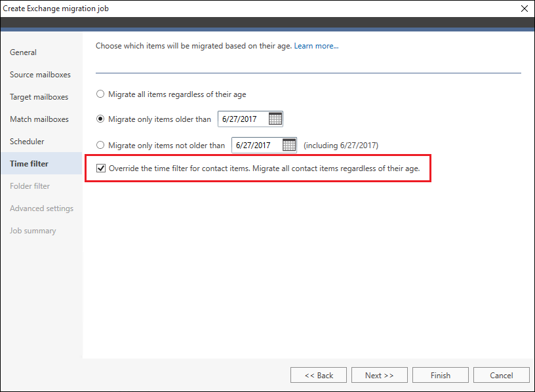
Task: Click the Finish button
Action: [x=441, y=375]
